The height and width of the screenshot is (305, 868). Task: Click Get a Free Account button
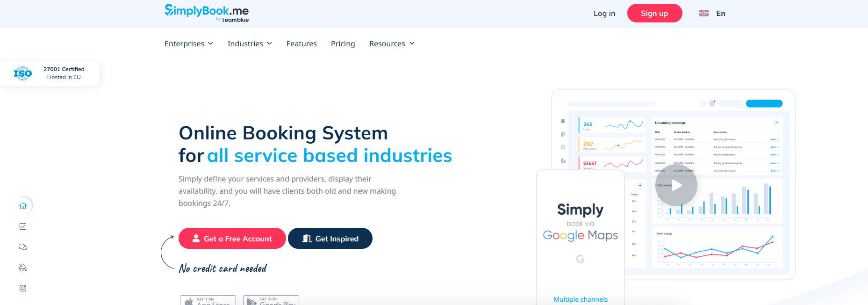(x=232, y=239)
